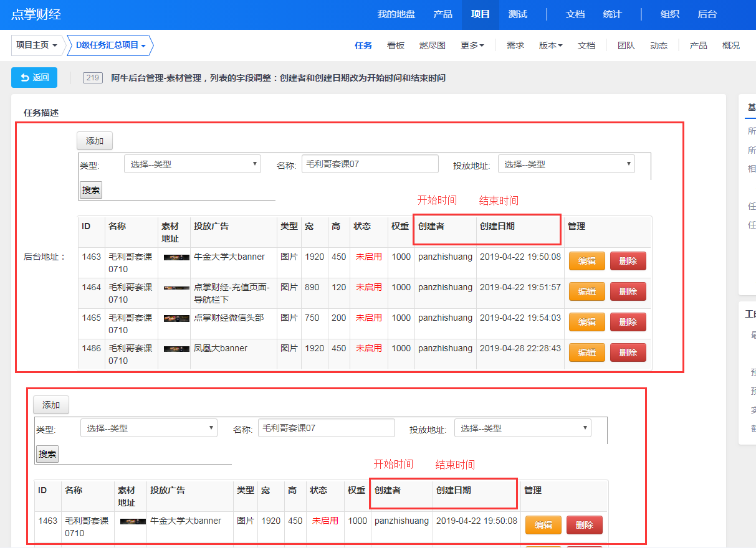Click the 概况 overview link

point(730,45)
